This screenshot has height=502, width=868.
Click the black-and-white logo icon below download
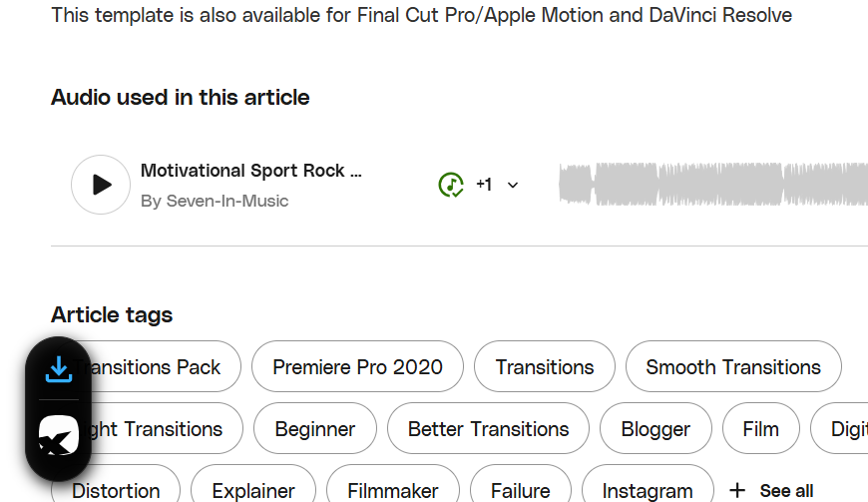[x=59, y=435]
